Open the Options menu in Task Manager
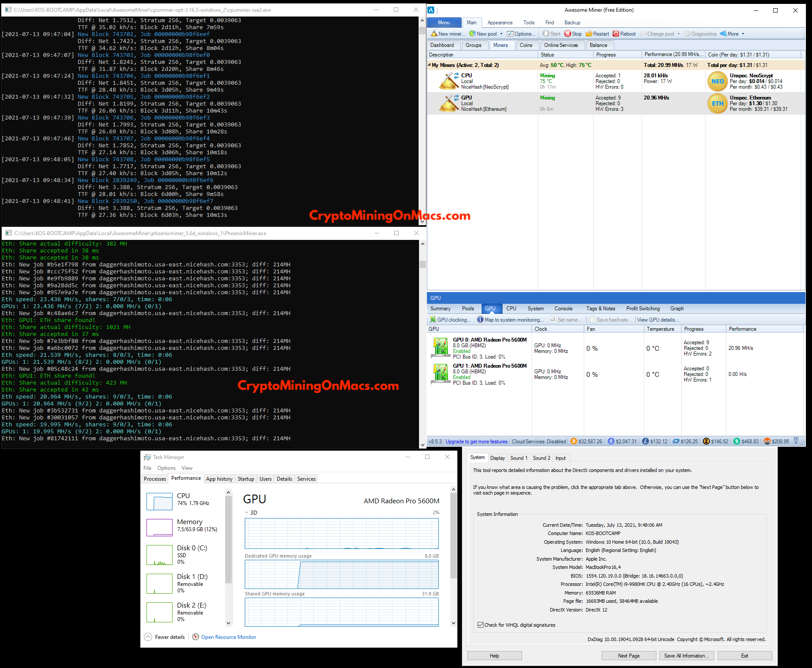The image size is (812, 668). tap(166, 468)
